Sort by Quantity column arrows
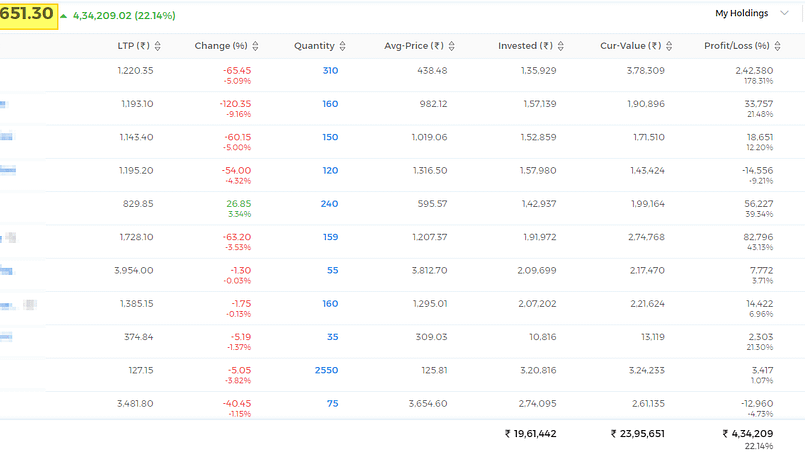Screen dimensions: 805x452 click(x=342, y=46)
